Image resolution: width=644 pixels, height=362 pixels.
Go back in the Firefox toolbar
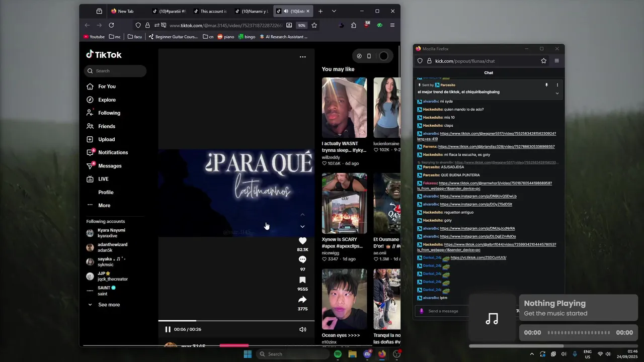(87, 25)
